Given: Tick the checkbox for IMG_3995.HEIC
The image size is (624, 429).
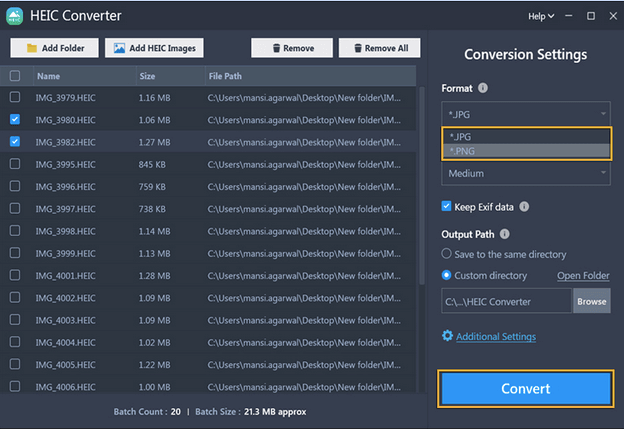Looking at the screenshot, I should [15, 164].
